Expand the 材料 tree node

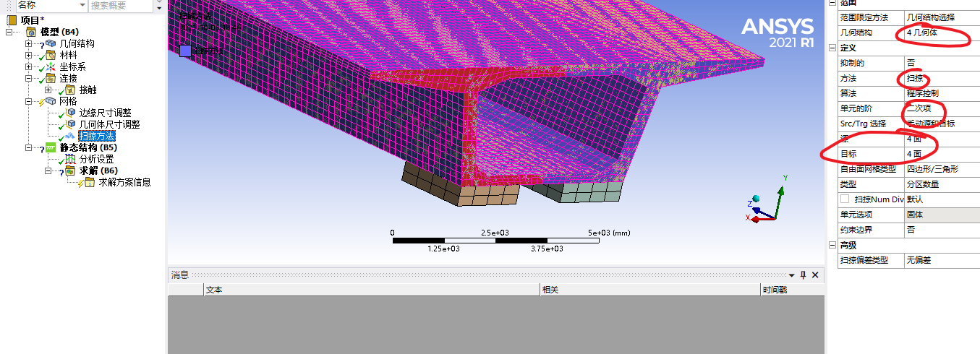[29, 55]
